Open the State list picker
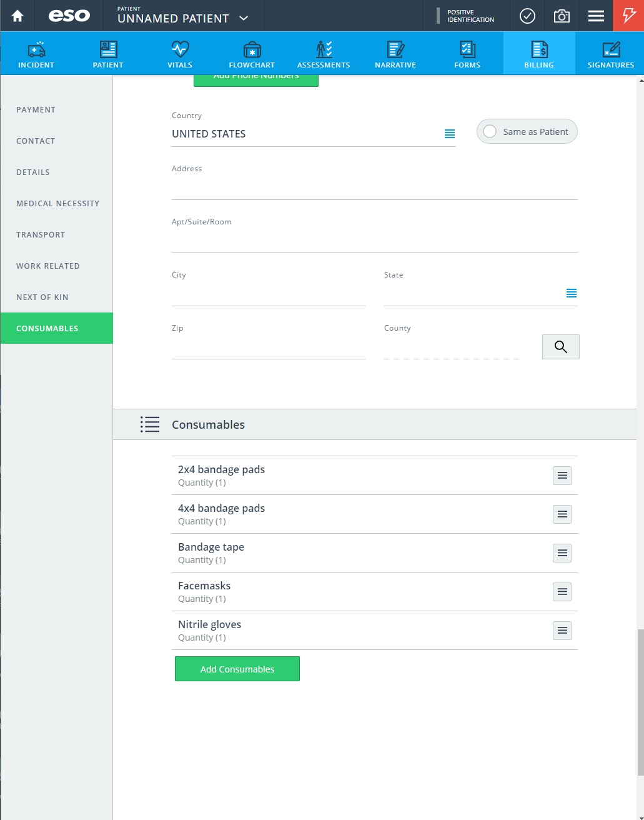Screen dimensions: 644x820 (x=572, y=293)
